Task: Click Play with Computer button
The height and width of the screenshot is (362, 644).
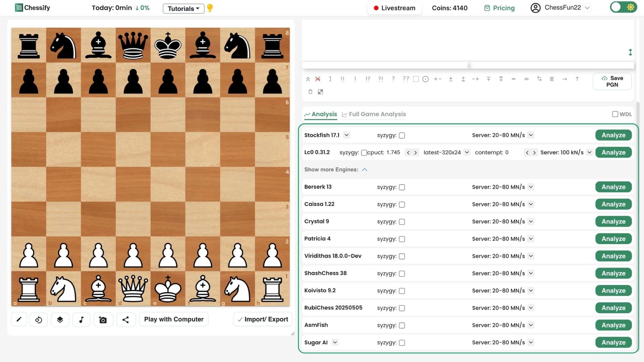Action: tap(174, 319)
